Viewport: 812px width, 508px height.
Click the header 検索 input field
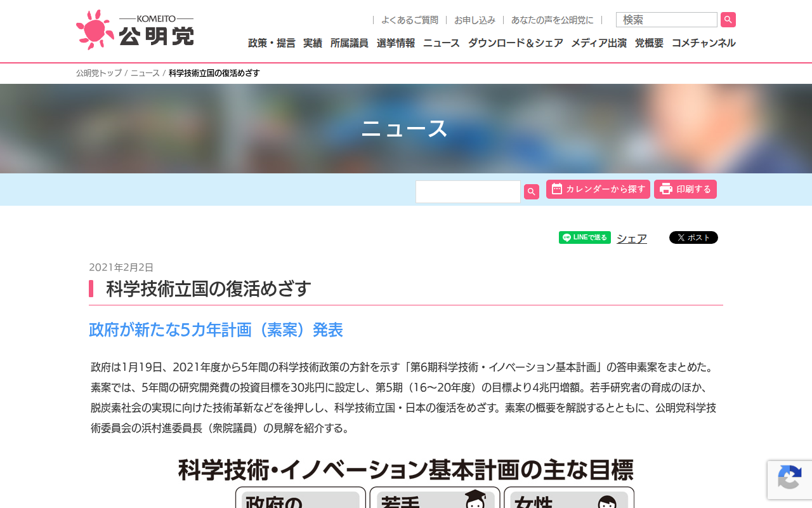pyautogui.click(x=667, y=20)
